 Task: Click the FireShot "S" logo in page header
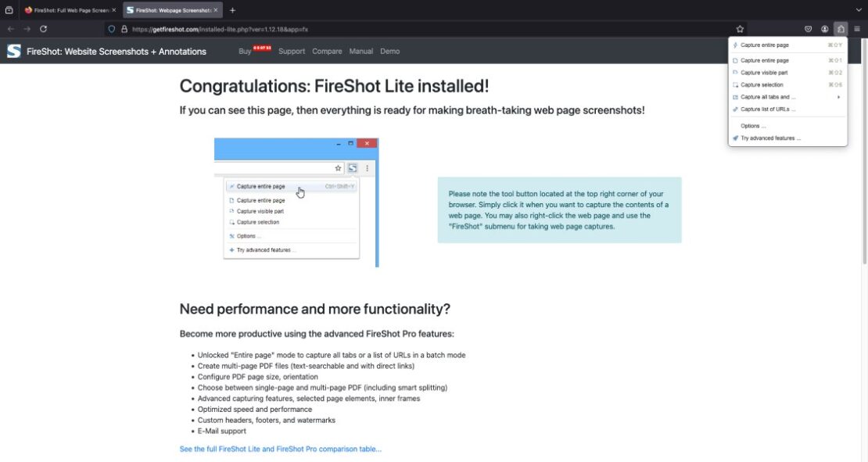(x=13, y=51)
